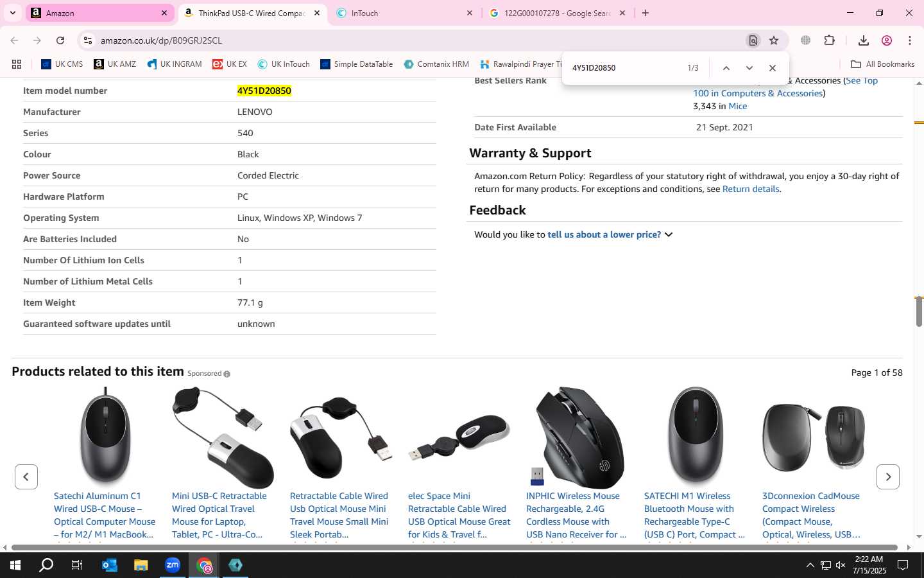Screen dimensions: 924x578
Task: Open the apps grid in bookmarks bar
Action: (x=17, y=64)
